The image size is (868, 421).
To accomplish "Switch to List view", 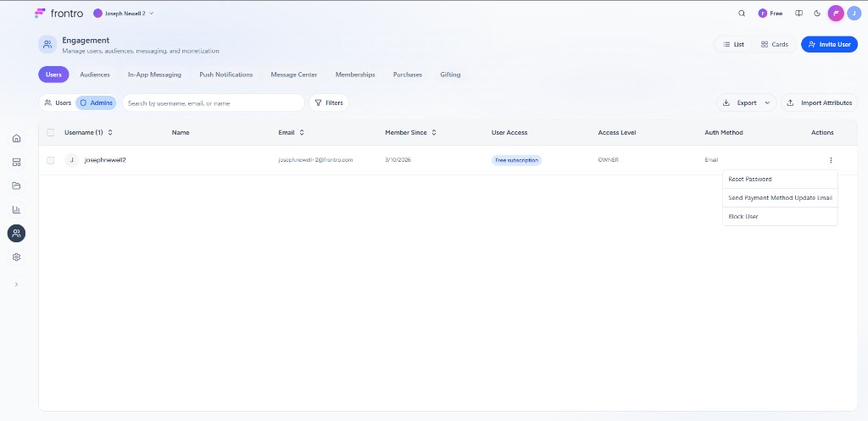I will (x=733, y=44).
